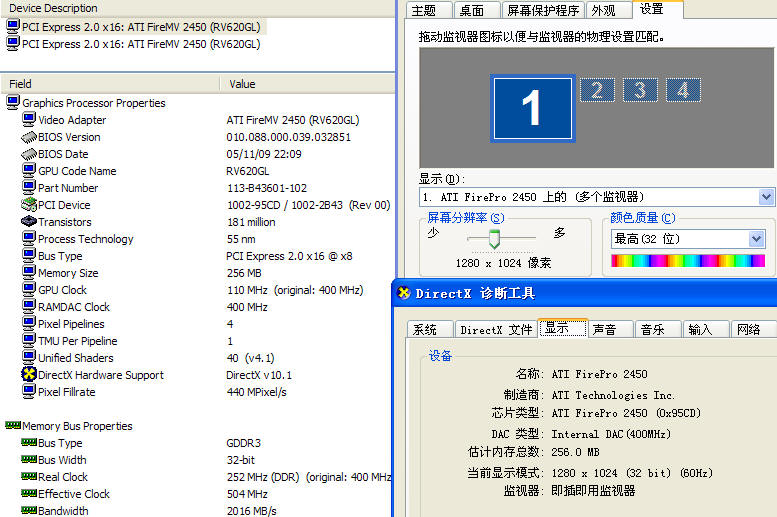This screenshot has width=777, height=517.
Task: Click the Value column header
Action: pyautogui.click(x=307, y=84)
